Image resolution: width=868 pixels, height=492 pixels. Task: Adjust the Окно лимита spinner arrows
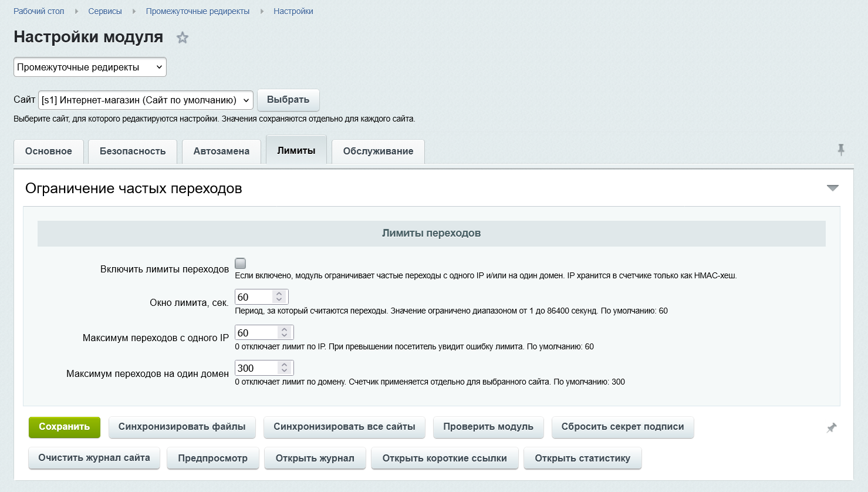[x=279, y=297]
